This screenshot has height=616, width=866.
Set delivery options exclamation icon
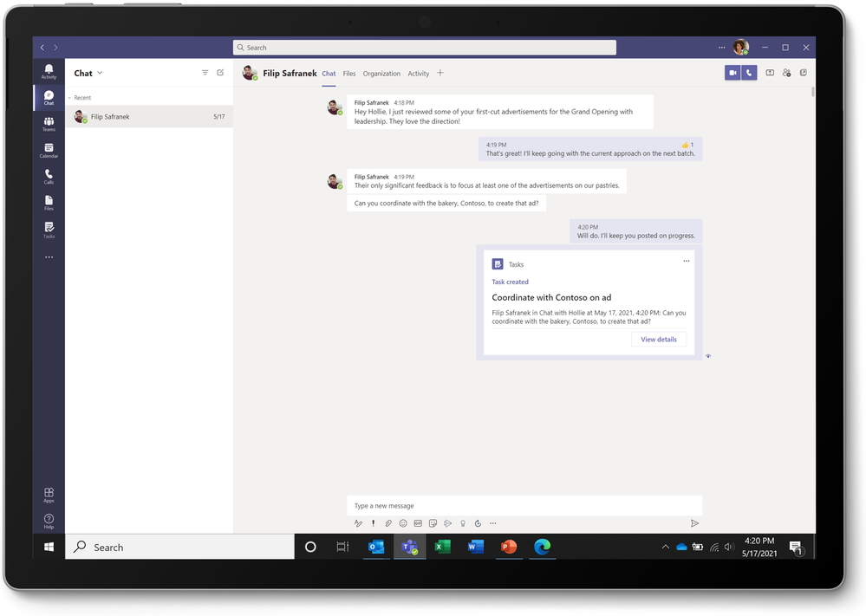[374, 523]
